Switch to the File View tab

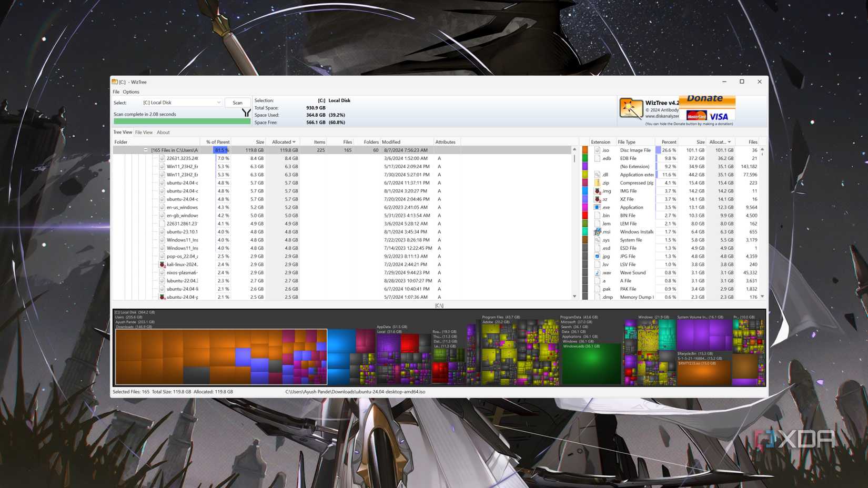tap(144, 133)
